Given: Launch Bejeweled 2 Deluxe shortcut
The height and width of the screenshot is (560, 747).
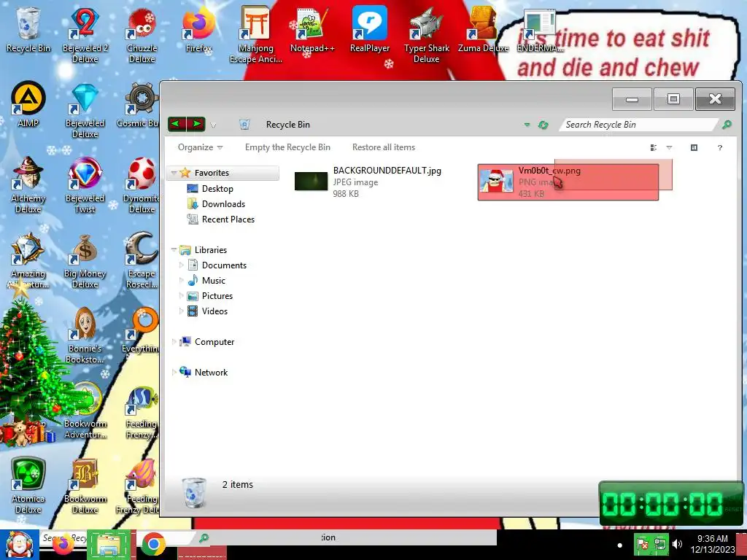Looking at the screenshot, I should pyautogui.click(x=85, y=34).
